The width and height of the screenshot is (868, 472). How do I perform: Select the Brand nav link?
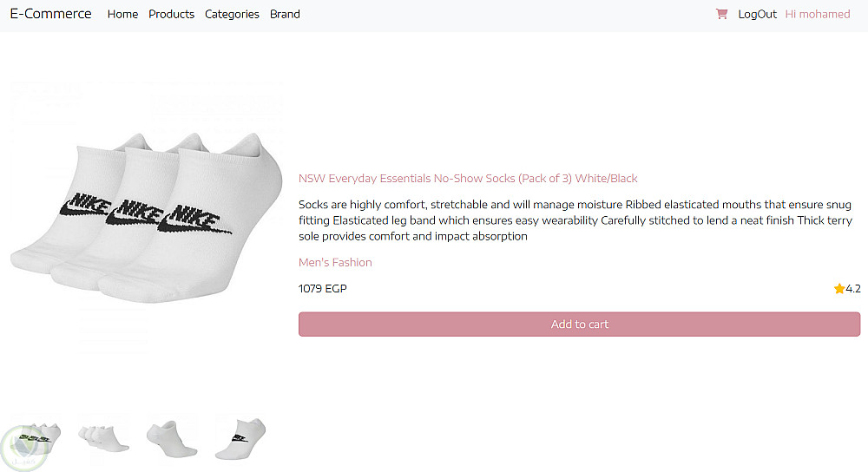[285, 14]
